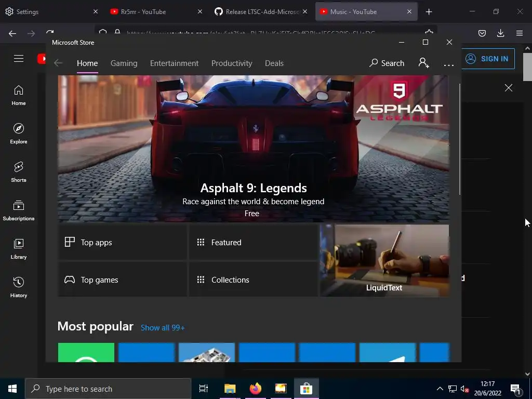Open the green WhatsApp app tile
The image size is (532, 399).
coord(86,353)
